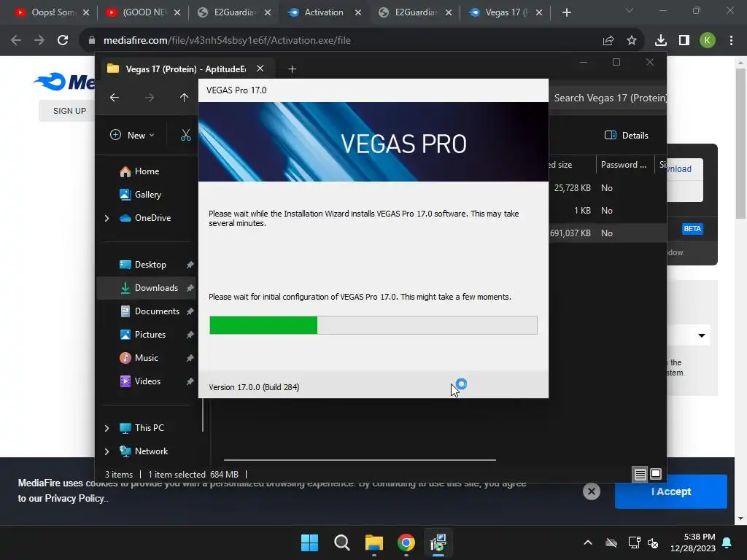
Task: Go back in File Explorer
Action: (x=115, y=98)
